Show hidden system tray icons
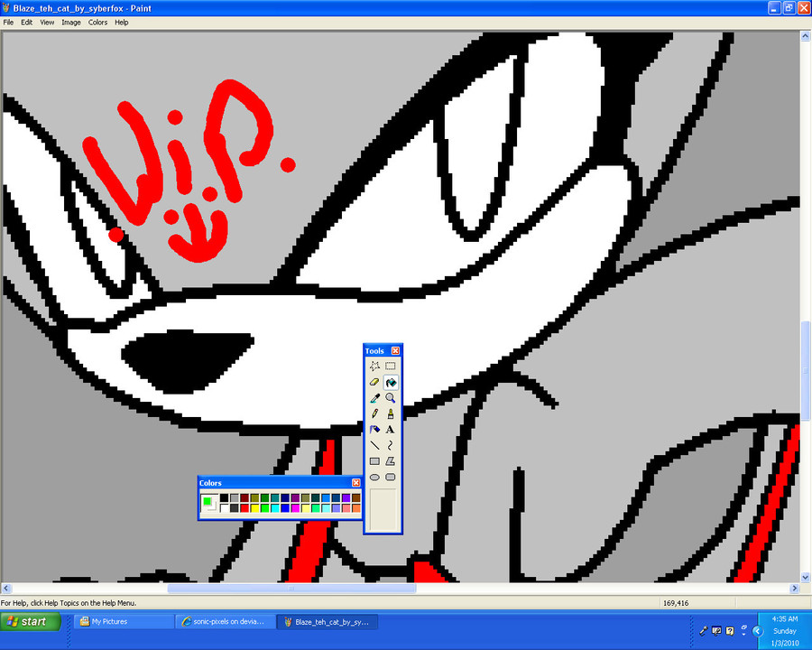The image size is (812, 650). click(x=758, y=631)
